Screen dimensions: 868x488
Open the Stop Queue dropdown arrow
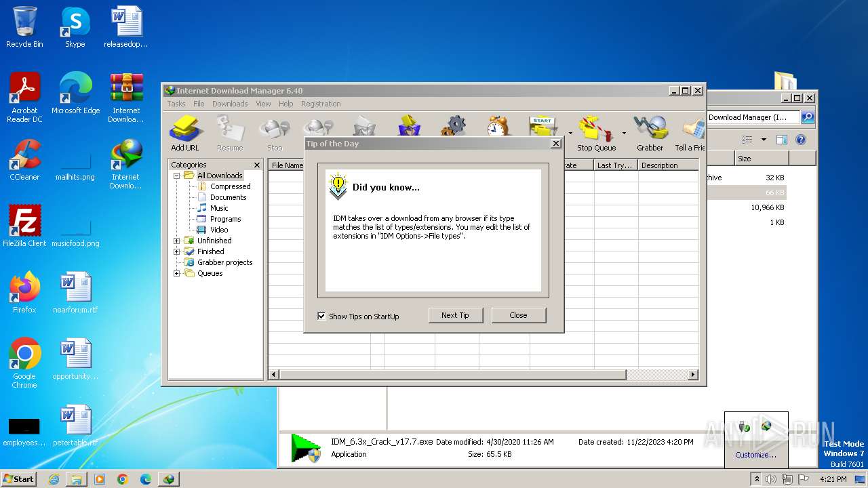(624, 133)
